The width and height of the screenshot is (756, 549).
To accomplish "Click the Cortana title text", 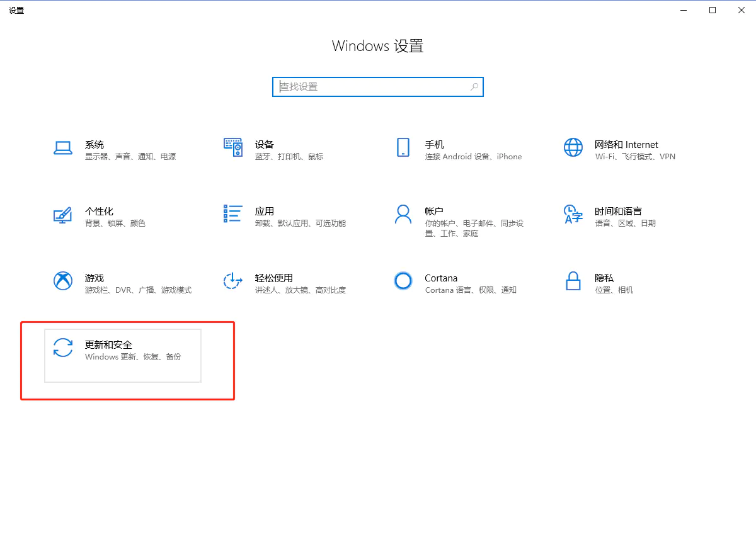I will click(441, 278).
